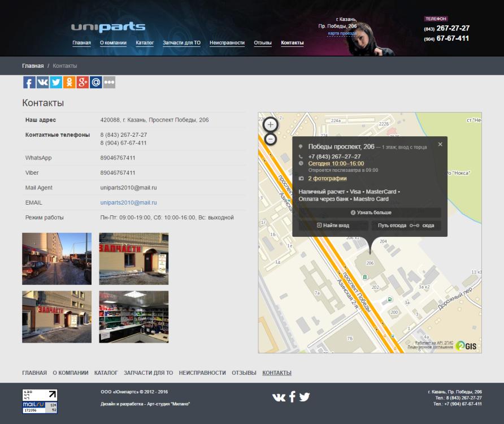Zoom out on the map

coord(271,139)
